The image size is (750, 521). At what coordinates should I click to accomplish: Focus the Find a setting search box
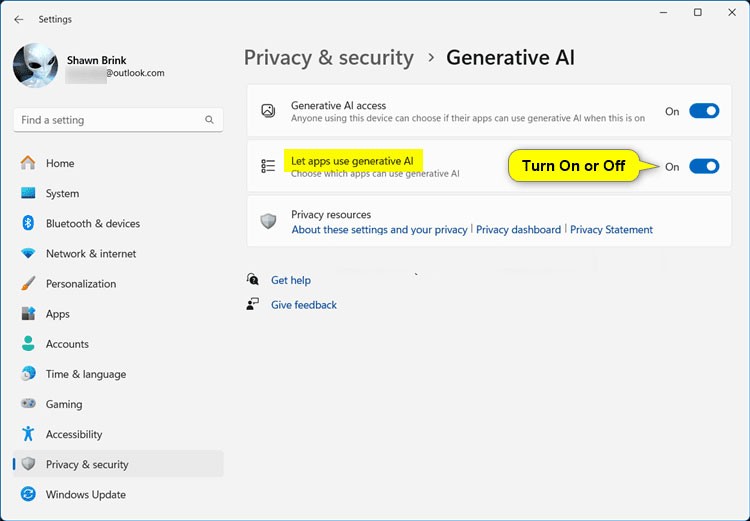pyautogui.click(x=110, y=120)
